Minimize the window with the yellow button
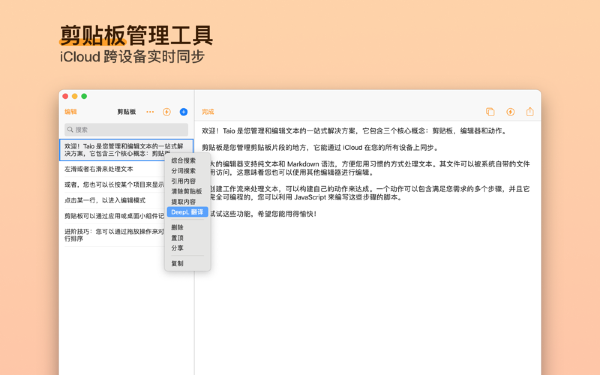This screenshot has height=375, width=600. (75, 96)
